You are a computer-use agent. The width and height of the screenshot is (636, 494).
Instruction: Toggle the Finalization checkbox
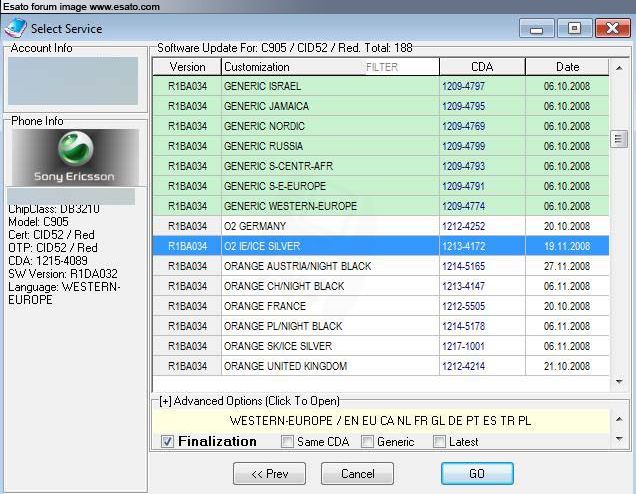[x=167, y=441]
